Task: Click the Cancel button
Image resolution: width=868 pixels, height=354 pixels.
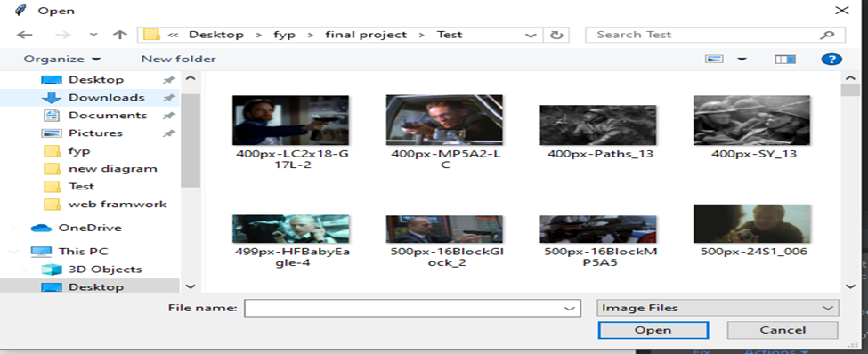Action: 783,330
